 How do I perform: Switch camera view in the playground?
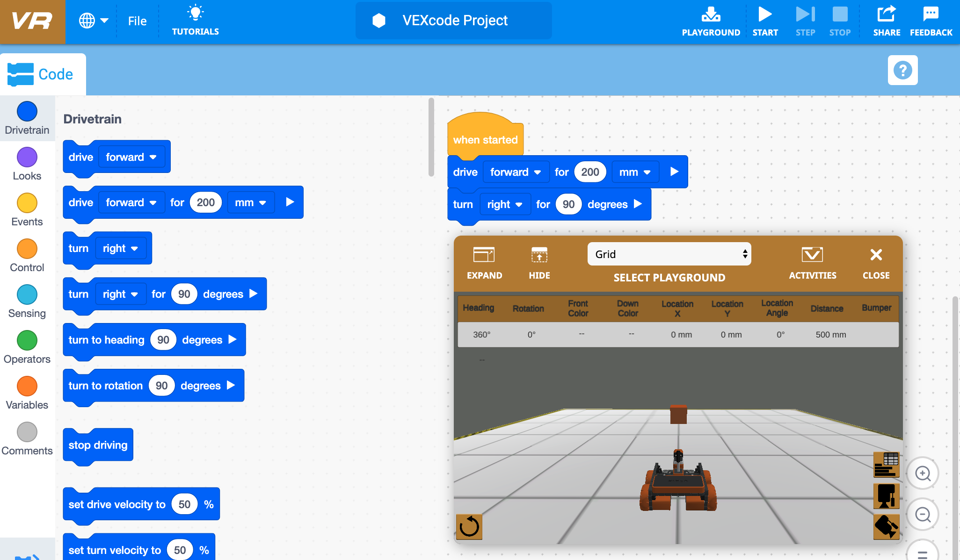click(887, 496)
